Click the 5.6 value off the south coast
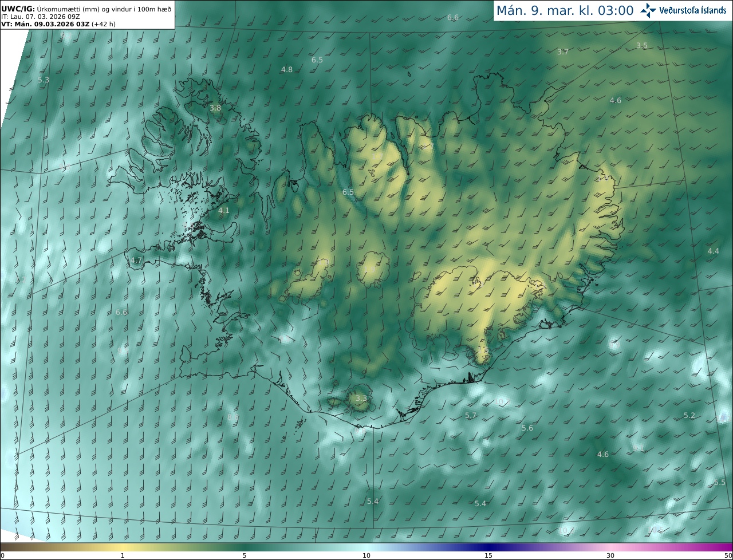The width and height of the screenshot is (733, 560). [x=527, y=428]
